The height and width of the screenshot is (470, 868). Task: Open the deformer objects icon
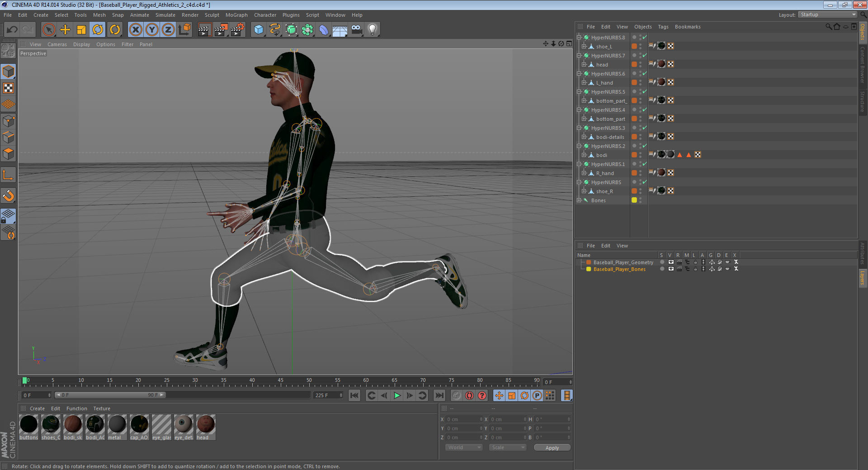[324, 30]
